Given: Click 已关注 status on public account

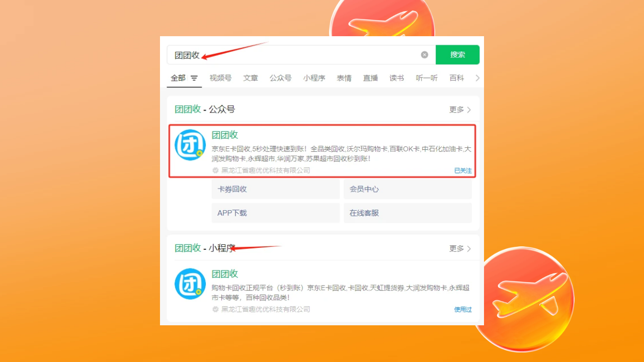Looking at the screenshot, I should tap(463, 170).
